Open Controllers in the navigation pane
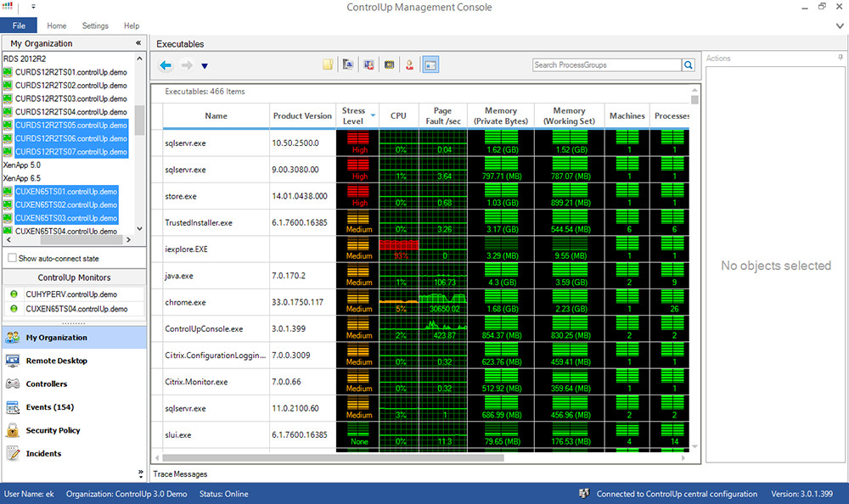This screenshot has height=504, width=849. (x=74, y=384)
